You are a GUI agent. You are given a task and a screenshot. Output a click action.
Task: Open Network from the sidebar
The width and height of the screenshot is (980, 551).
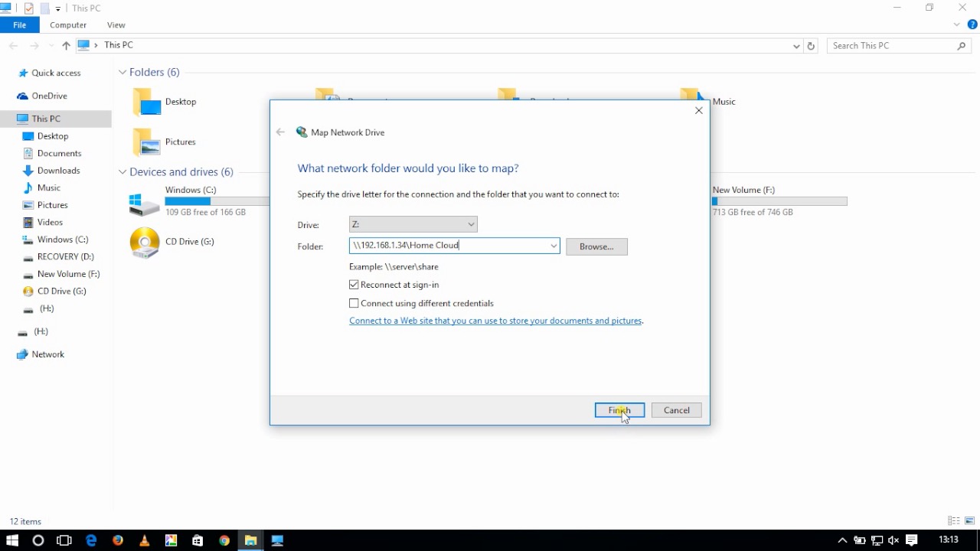point(47,354)
